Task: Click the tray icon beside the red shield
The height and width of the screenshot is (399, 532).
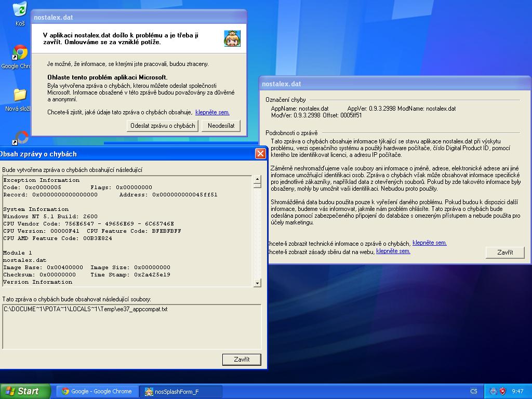Action: (494, 391)
